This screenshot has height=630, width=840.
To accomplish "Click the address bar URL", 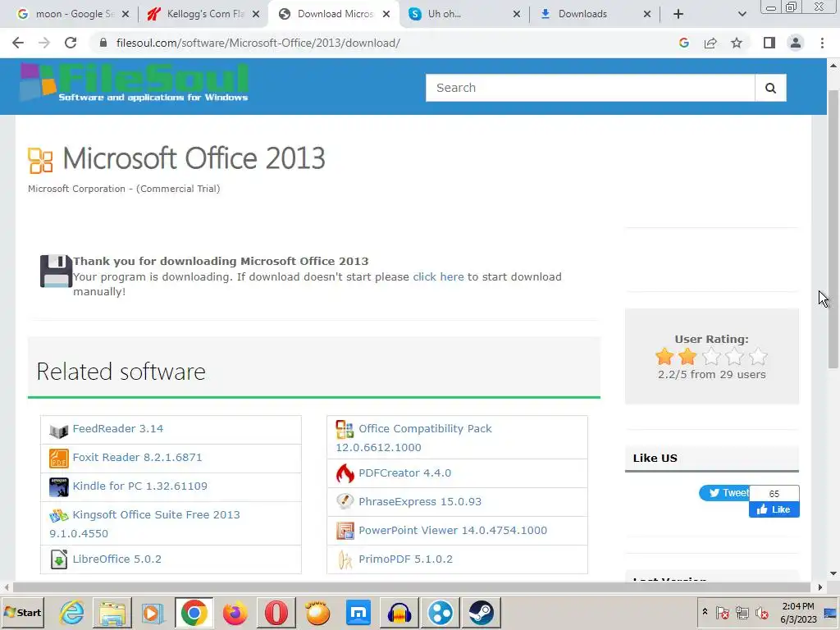I will [258, 43].
